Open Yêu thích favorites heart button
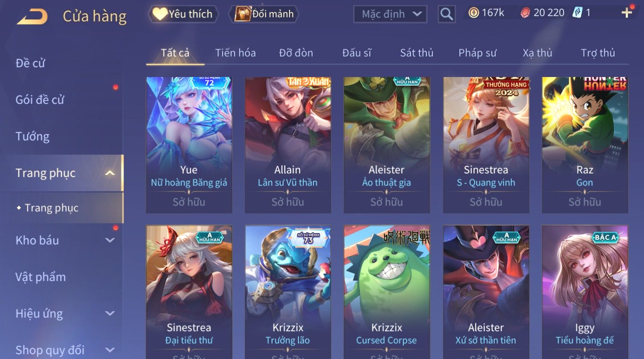 tap(183, 14)
